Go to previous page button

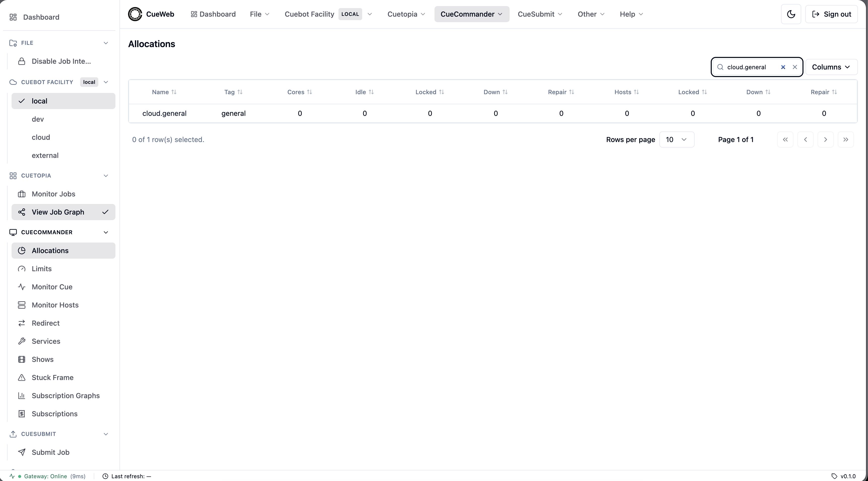(805, 140)
